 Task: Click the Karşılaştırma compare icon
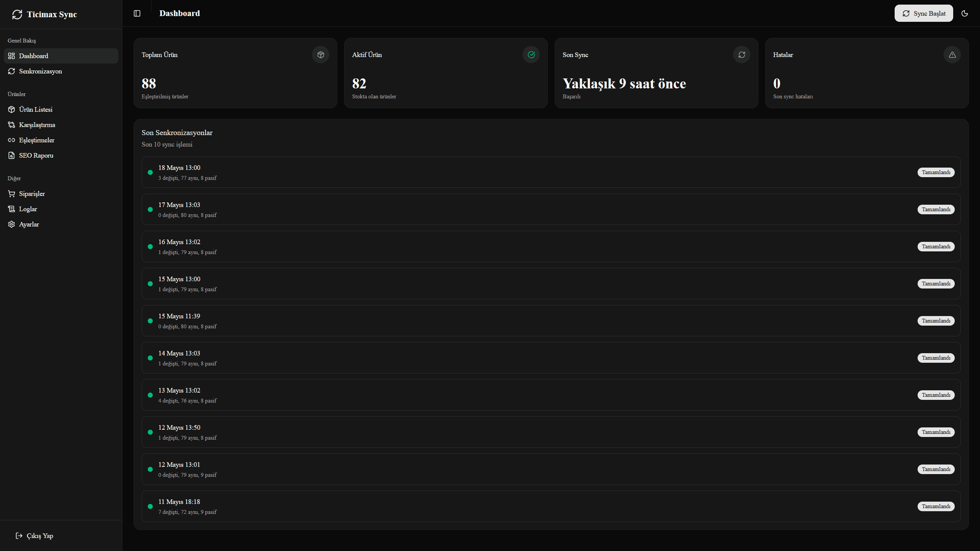[11, 125]
